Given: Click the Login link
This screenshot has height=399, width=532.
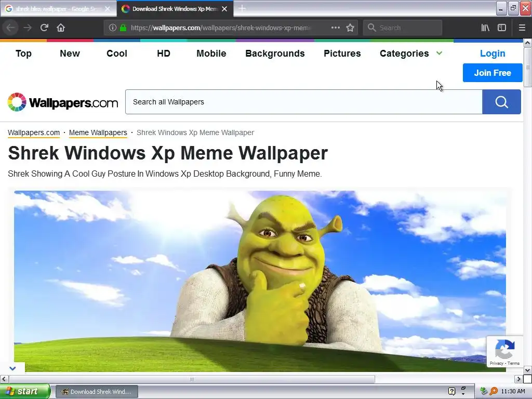Looking at the screenshot, I should point(493,54).
